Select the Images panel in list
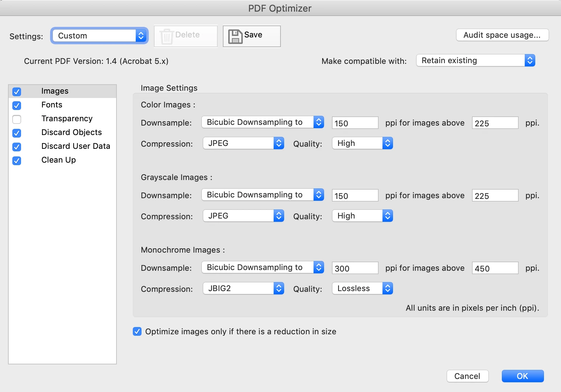 (62, 91)
